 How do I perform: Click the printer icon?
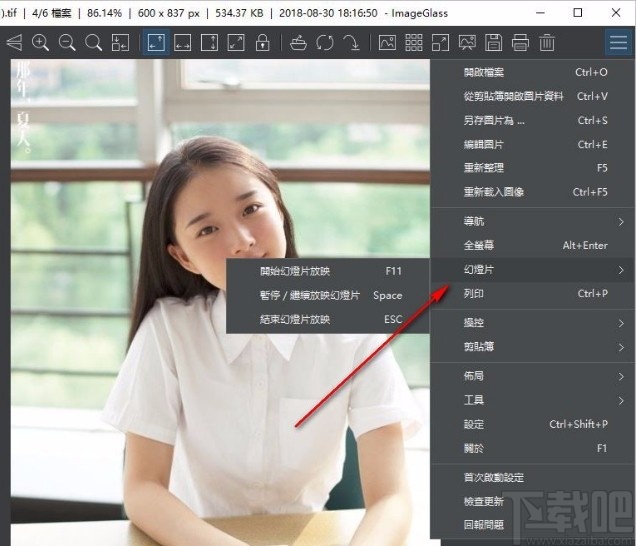pyautogui.click(x=520, y=43)
